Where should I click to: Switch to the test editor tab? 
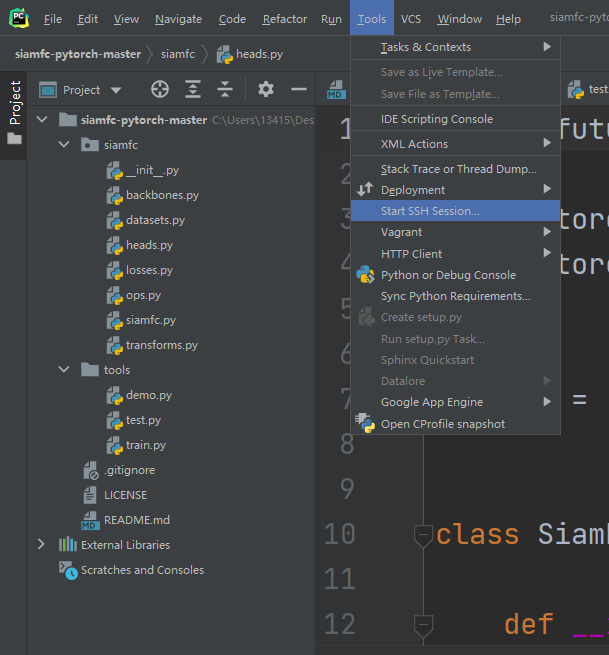click(589, 89)
